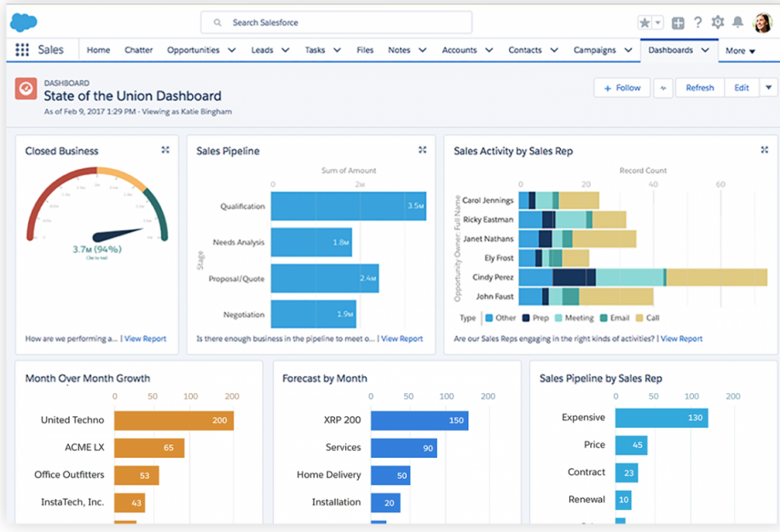The height and width of the screenshot is (532, 780).
Task: Click the United Techno 200 bar
Action: tap(174, 420)
